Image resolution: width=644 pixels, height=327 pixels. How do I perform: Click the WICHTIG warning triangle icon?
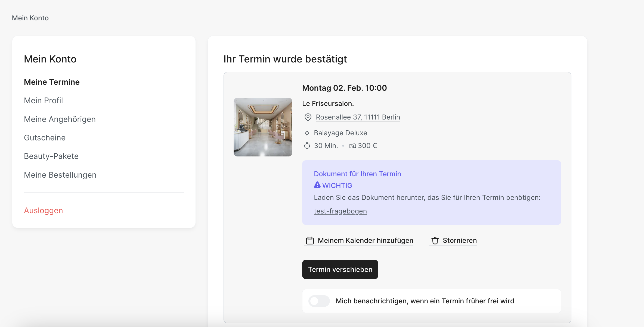[x=317, y=185]
